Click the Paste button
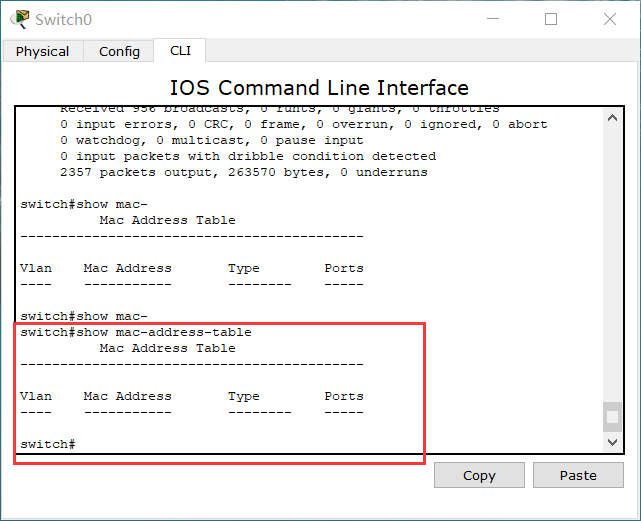 tap(578, 475)
